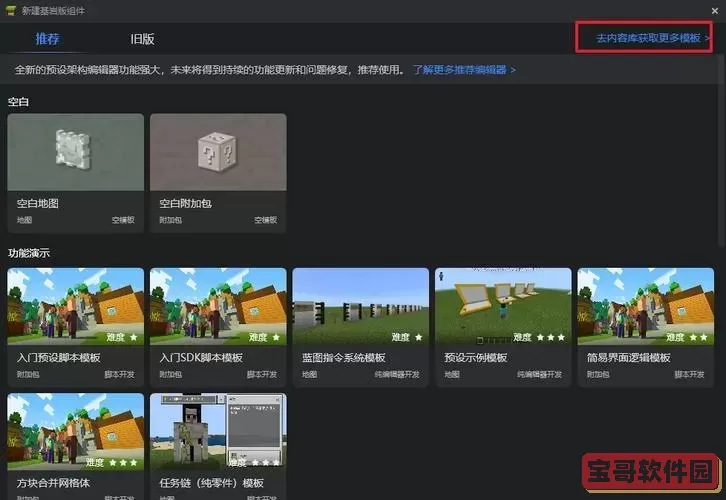Click 附加包 label under 入门预设脚本模板
726x500 pixels.
28,374
